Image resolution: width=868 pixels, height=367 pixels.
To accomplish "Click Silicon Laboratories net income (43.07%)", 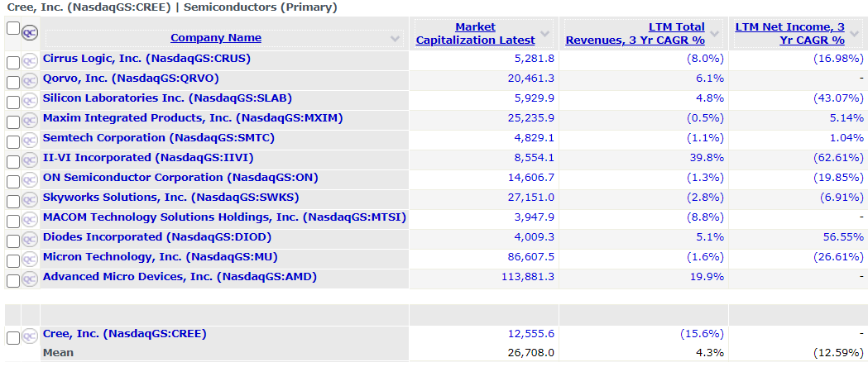I will tap(838, 98).
